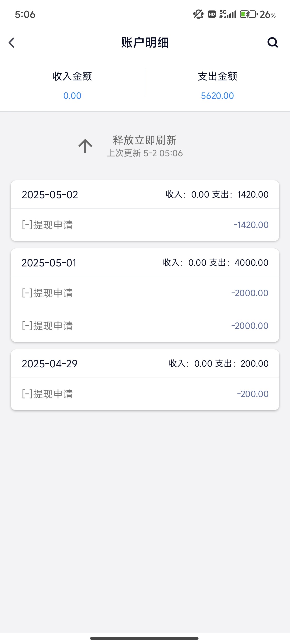Image resolution: width=290 pixels, height=644 pixels.
Task: Open the second -2000.00 withdrawal on 2025-05-01
Action: pyautogui.click(x=145, y=326)
